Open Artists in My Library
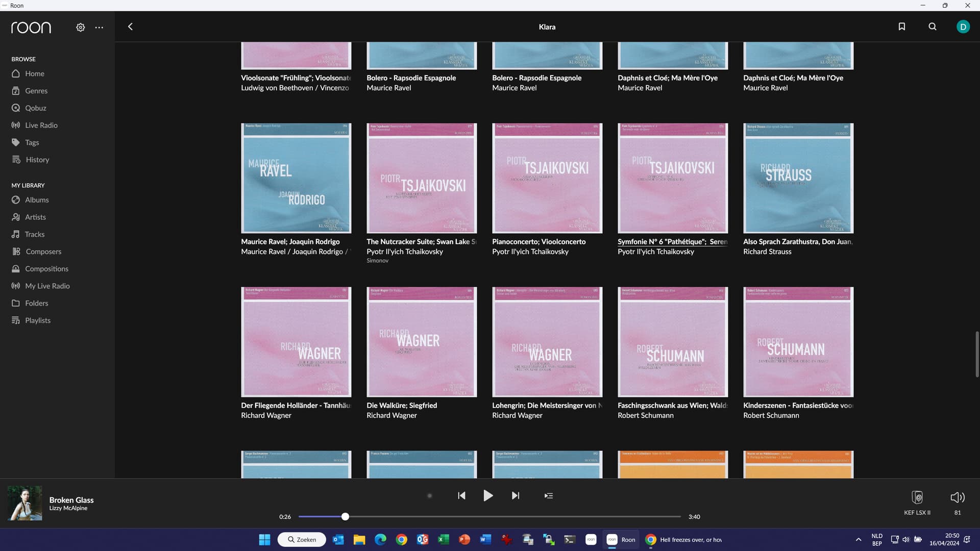This screenshot has width=980, height=551. coord(35,217)
